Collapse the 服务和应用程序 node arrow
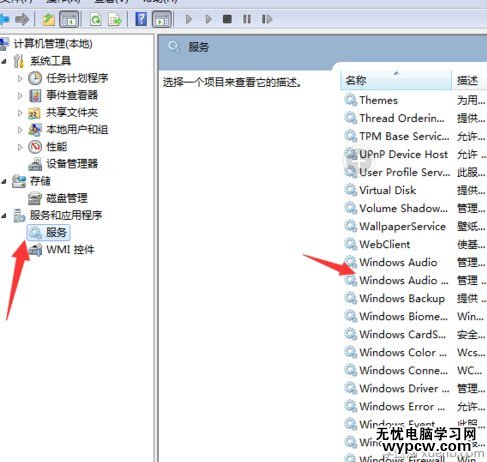Image resolution: width=487 pixels, height=462 pixels. pyautogui.click(x=4, y=216)
